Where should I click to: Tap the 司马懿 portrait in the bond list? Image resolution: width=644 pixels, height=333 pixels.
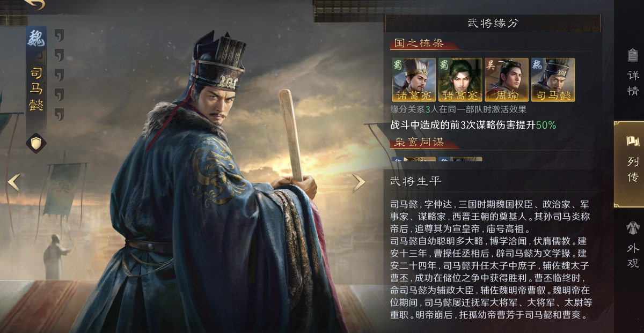(553, 80)
